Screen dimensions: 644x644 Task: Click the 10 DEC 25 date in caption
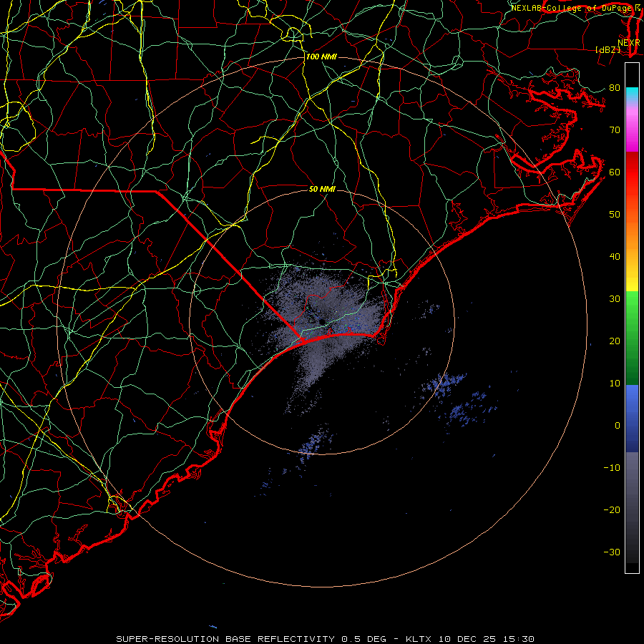pyautogui.click(x=467, y=639)
